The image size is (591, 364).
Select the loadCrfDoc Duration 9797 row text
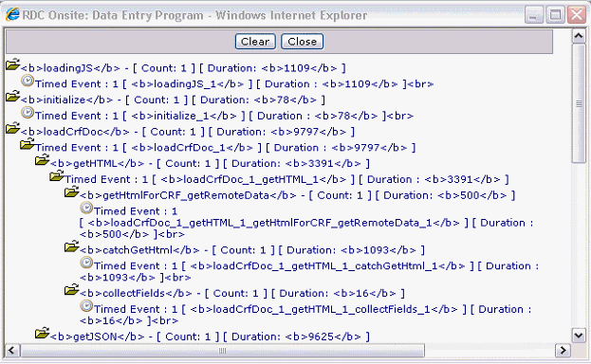pos(188,132)
